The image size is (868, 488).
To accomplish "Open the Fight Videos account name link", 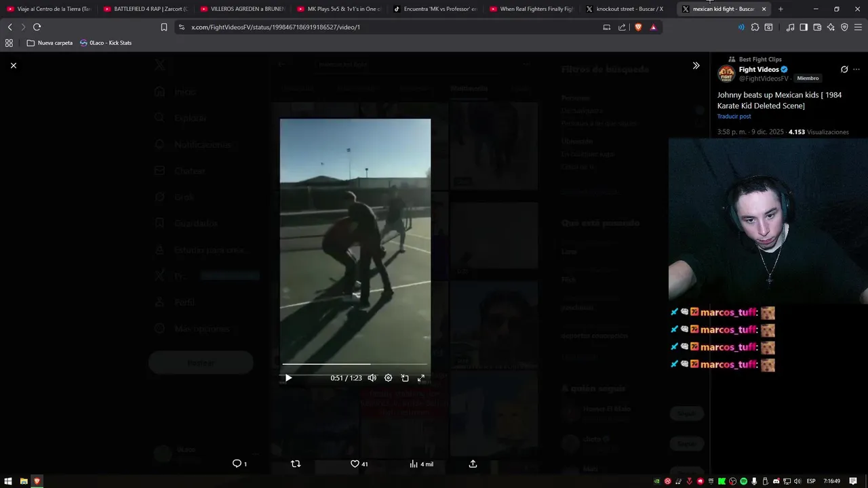I will [759, 69].
